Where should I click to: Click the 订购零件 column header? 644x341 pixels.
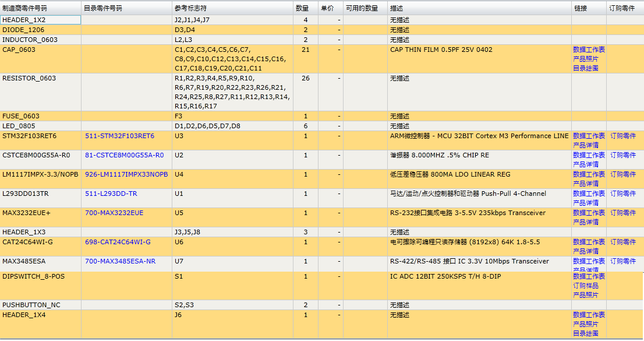click(625, 8)
